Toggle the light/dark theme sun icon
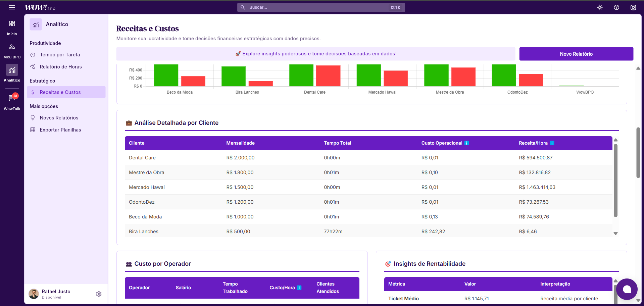The image size is (644, 306). coord(600,7)
